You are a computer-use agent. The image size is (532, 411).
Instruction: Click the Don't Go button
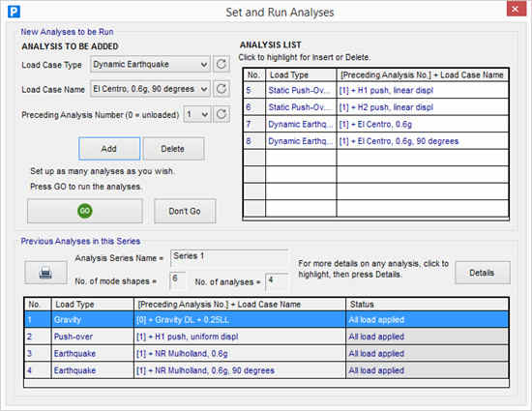pos(185,211)
